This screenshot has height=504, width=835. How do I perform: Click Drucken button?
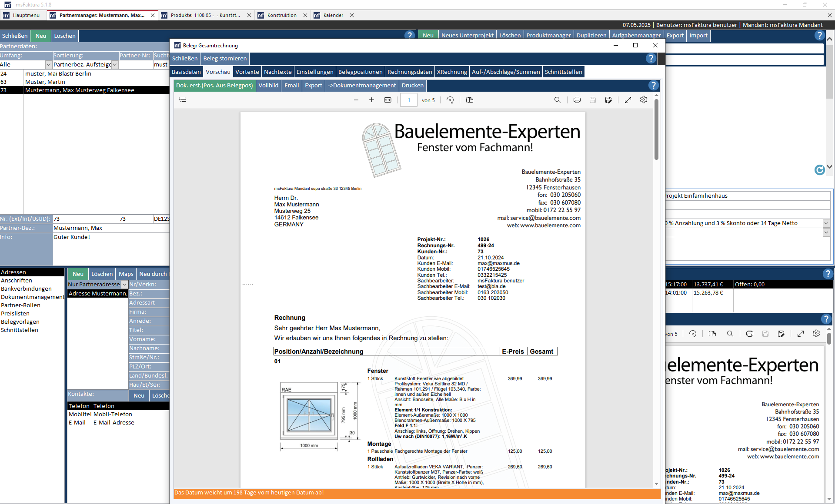point(412,85)
